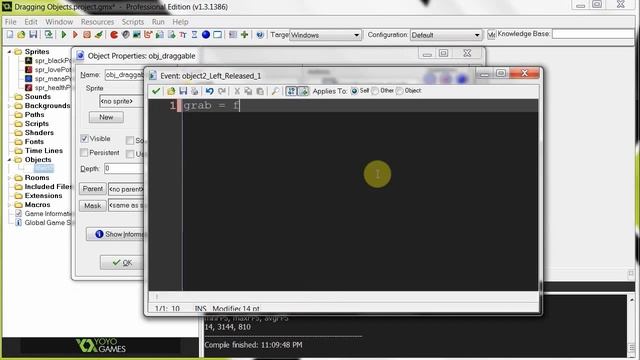The image size is (640, 360).
Task: Select the Self radio button
Action: point(354,91)
